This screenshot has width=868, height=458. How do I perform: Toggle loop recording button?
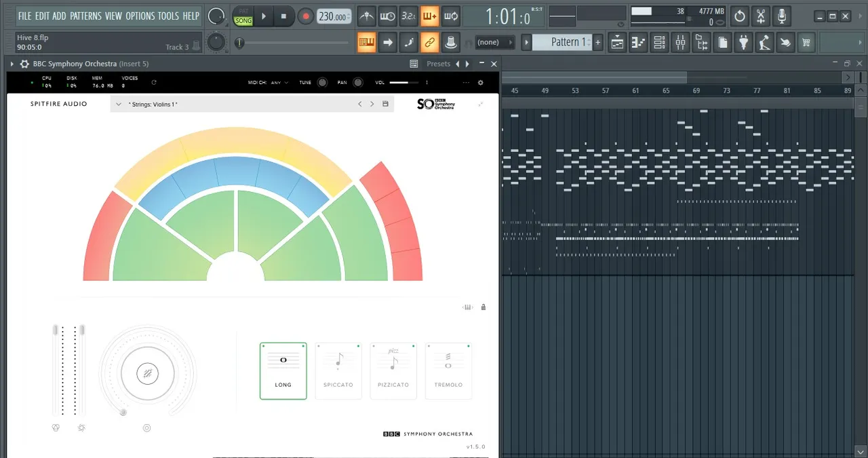click(450, 16)
